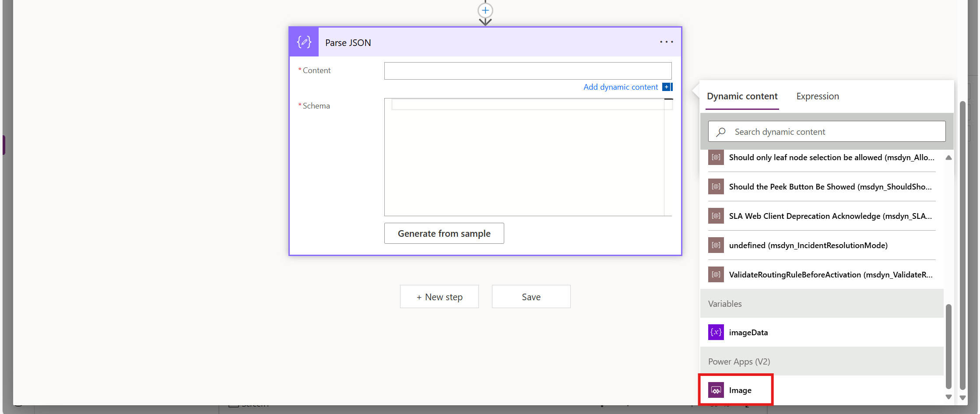Open the Parse JSON ellipsis menu
Screen dimensions: 980x414
[x=666, y=42]
